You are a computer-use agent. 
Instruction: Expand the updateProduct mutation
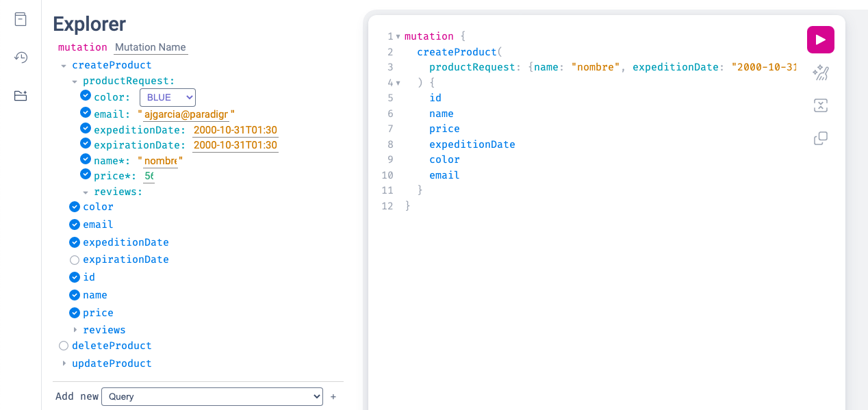(64, 363)
